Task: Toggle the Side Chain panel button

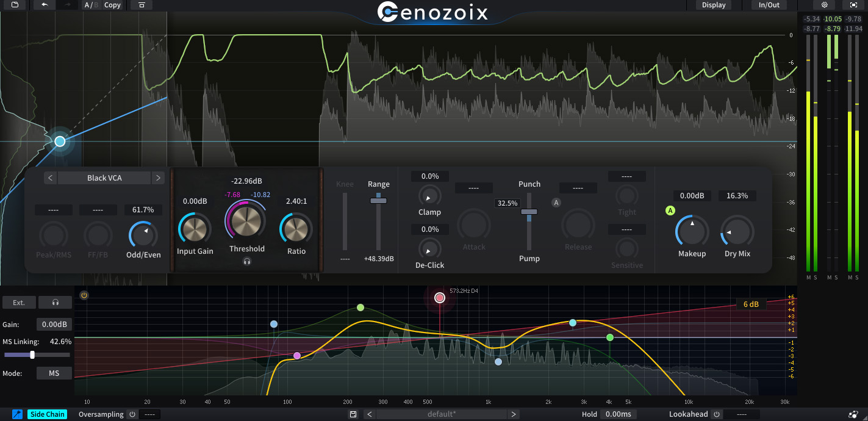Action: click(48, 414)
